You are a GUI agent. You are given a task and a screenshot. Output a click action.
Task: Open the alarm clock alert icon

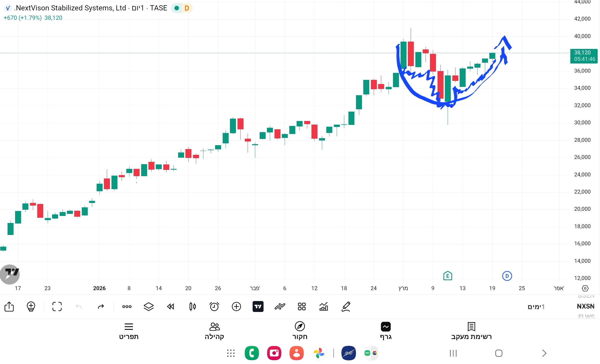pyautogui.click(x=214, y=306)
